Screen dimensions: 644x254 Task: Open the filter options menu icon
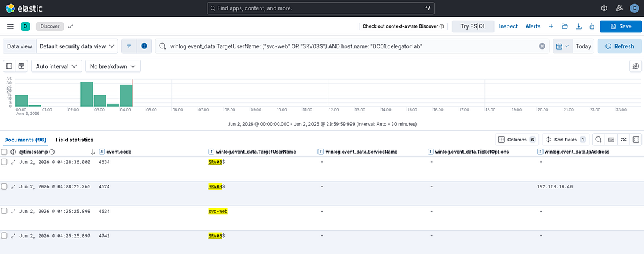tap(129, 46)
